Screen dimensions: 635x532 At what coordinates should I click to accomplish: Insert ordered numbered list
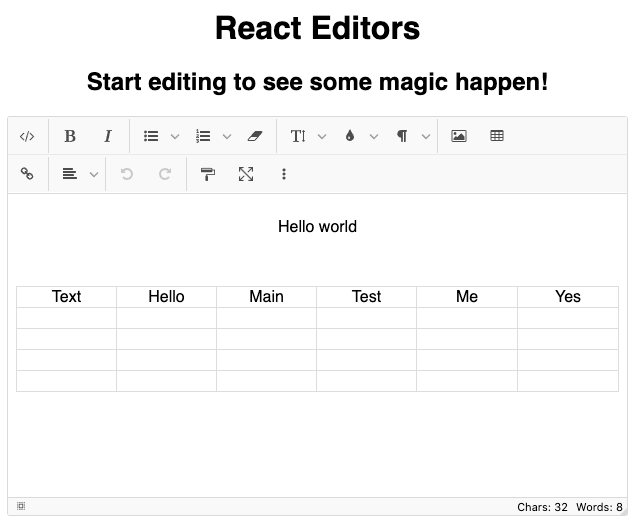pos(203,136)
